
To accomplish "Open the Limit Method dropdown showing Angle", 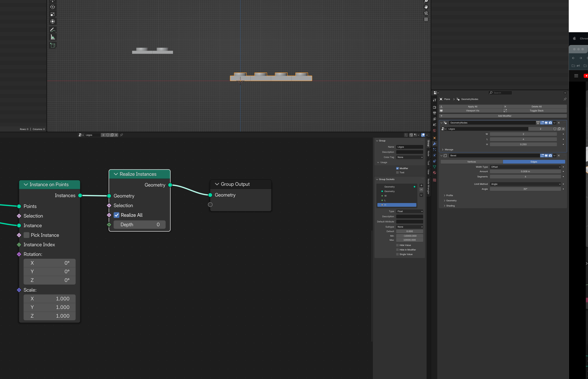I will (x=525, y=184).
